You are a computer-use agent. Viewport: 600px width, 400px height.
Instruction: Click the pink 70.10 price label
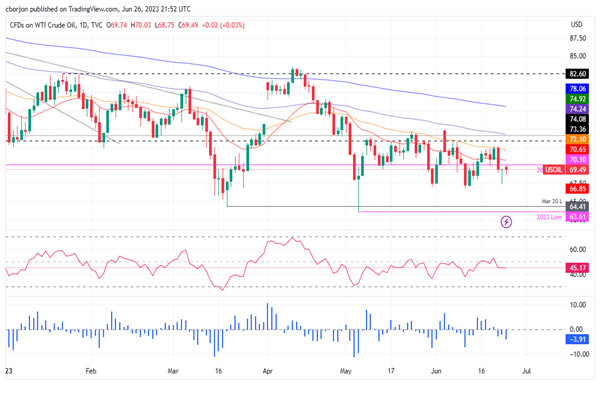(577, 159)
